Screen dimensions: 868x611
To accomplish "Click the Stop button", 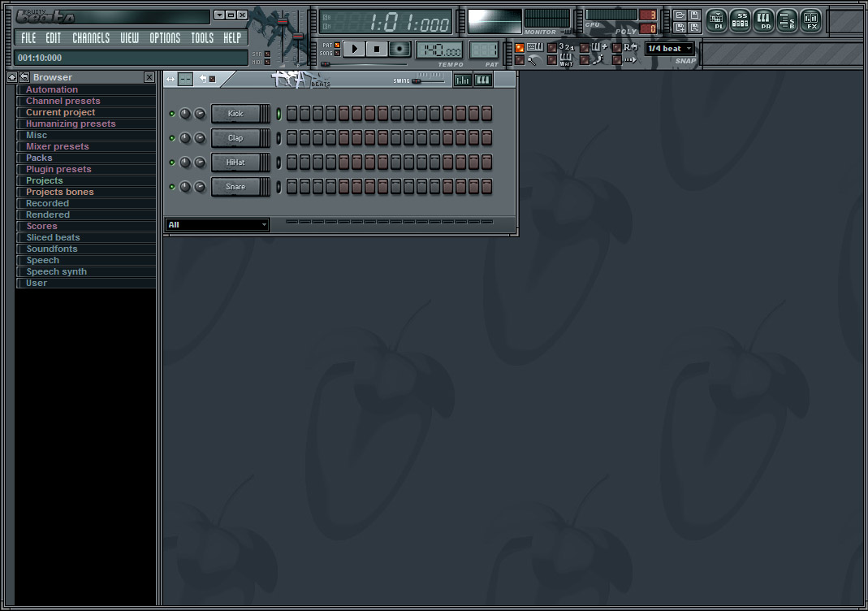I will click(377, 50).
